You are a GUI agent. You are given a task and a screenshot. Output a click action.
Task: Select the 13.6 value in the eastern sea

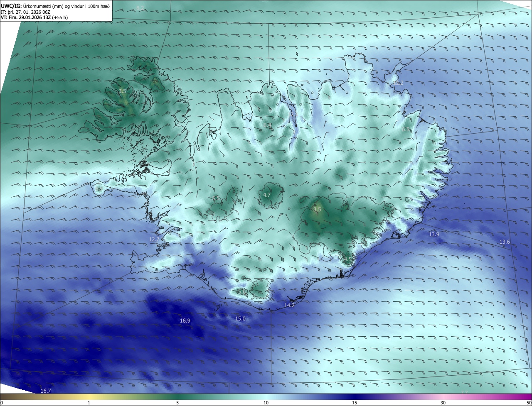click(x=505, y=242)
